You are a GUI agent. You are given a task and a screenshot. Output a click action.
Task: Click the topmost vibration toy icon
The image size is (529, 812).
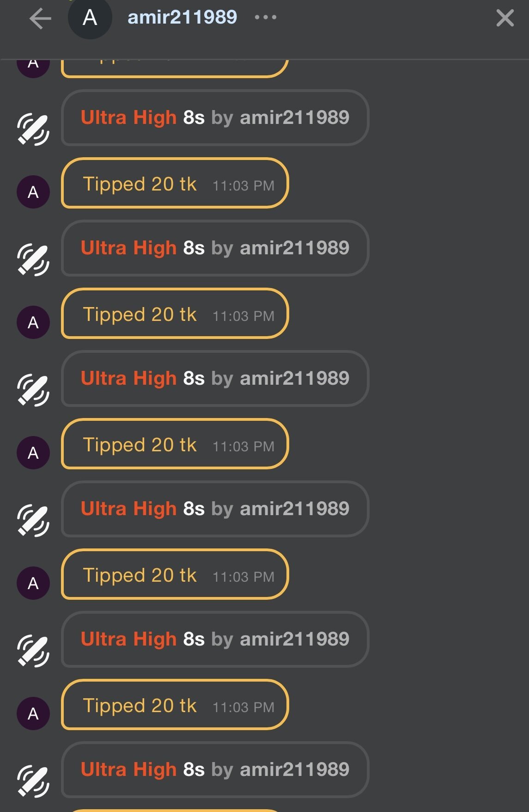point(33,129)
